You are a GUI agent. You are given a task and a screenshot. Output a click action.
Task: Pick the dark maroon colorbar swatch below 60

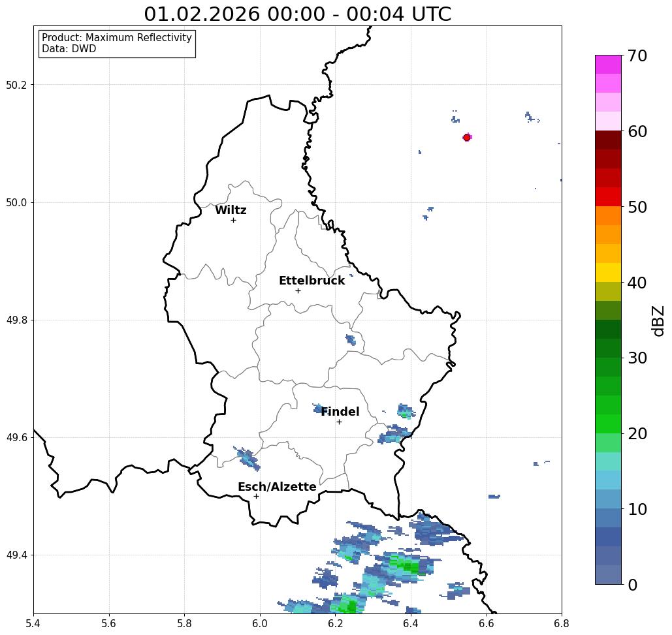click(x=608, y=140)
